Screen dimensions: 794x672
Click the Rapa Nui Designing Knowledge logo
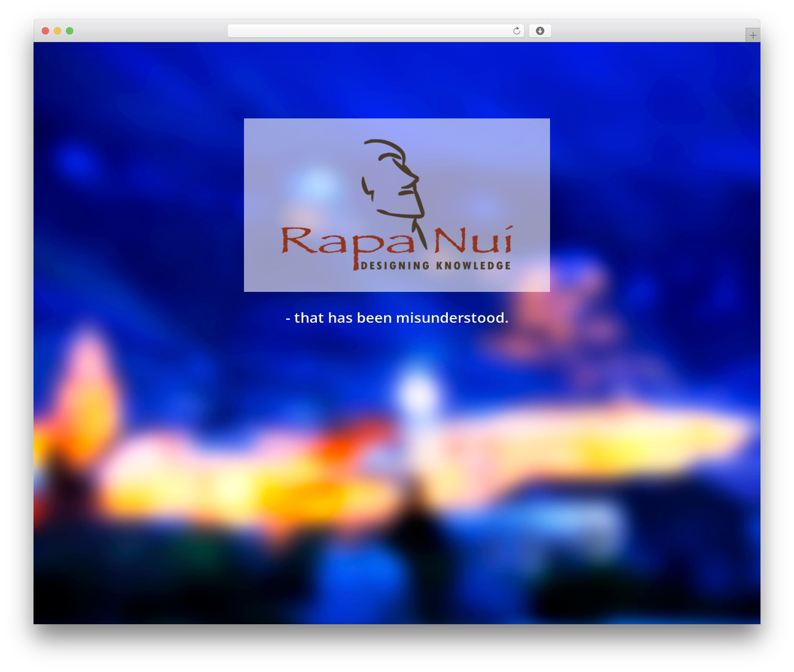point(397,205)
